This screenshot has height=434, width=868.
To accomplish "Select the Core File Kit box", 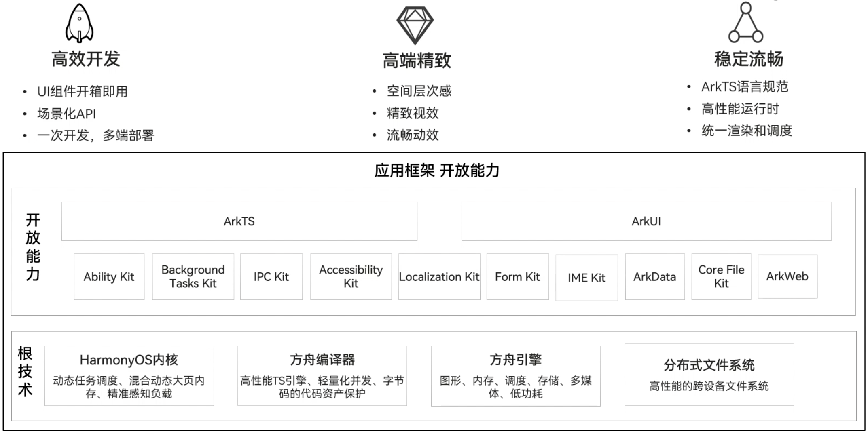I will [721, 277].
